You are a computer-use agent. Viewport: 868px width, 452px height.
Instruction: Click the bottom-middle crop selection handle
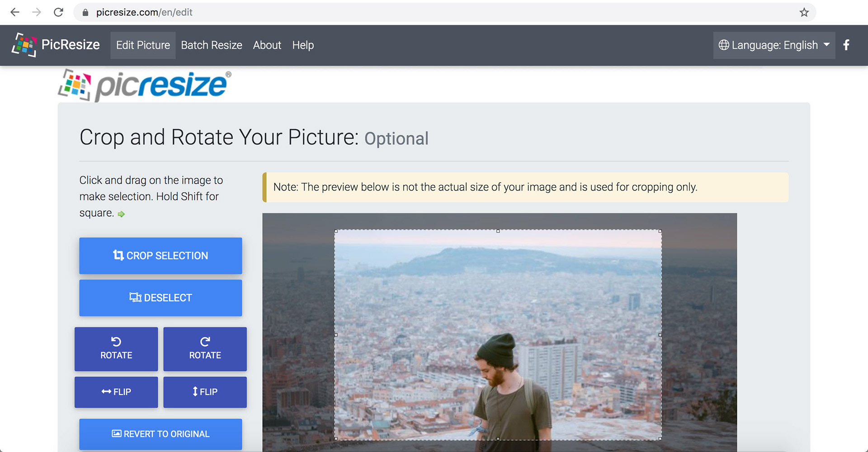pyautogui.click(x=498, y=438)
